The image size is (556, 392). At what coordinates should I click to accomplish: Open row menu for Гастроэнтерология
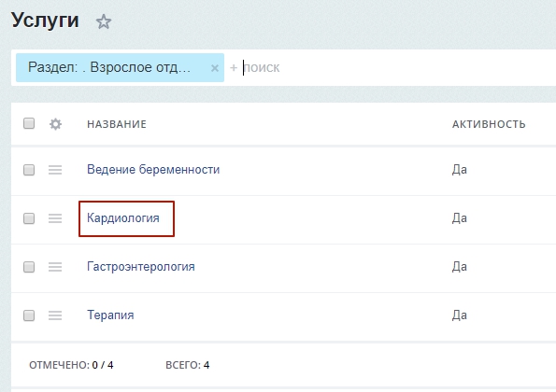pyautogui.click(x=55, y=267)
